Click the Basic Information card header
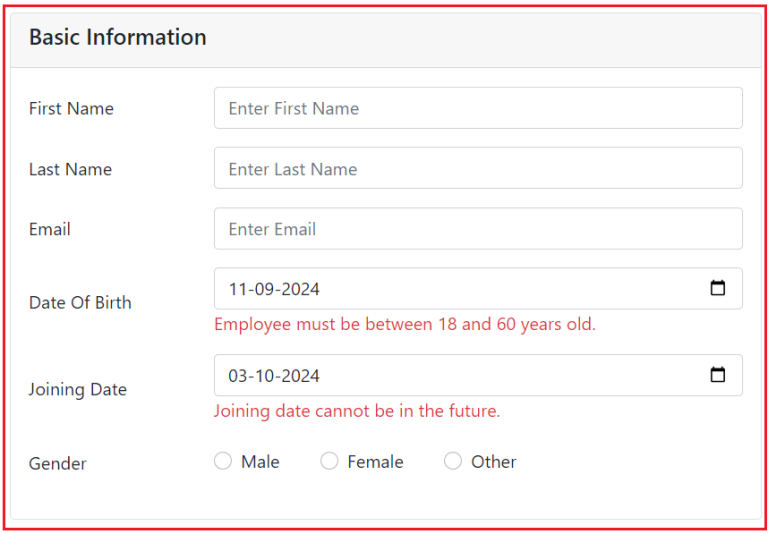The width and height of the screenshot is (768, 534). coord(118,38)
